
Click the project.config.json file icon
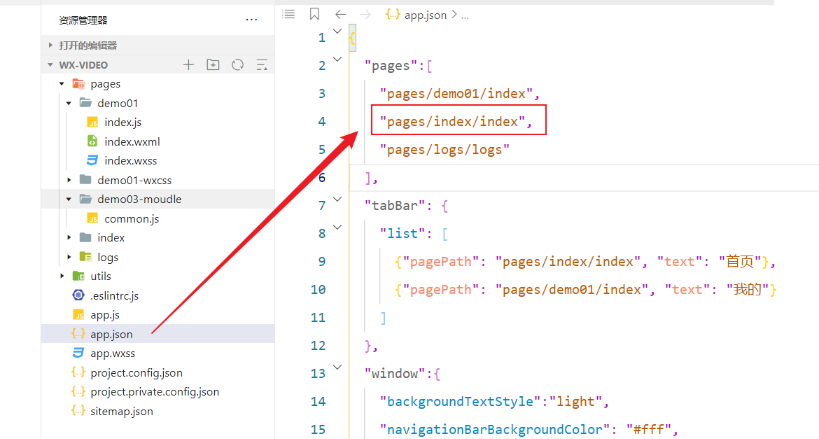[78, 373]
